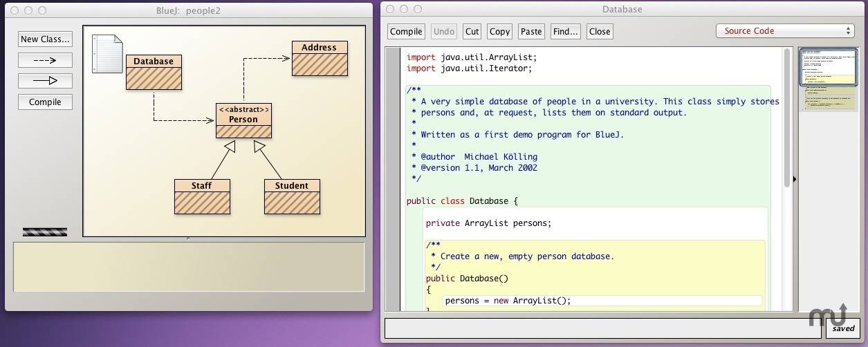The width and height of the screenshot is (868, 347).
Task: Click the editor left line-number margin
Action: coord(393,180)
